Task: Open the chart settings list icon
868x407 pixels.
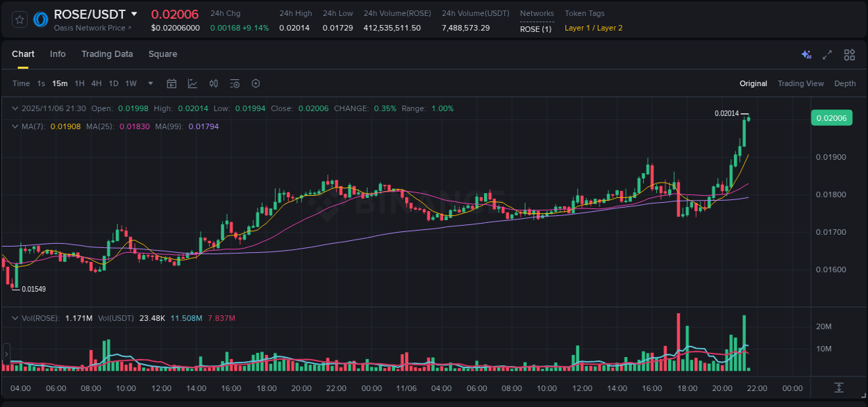Action: (x=234, y=83)
